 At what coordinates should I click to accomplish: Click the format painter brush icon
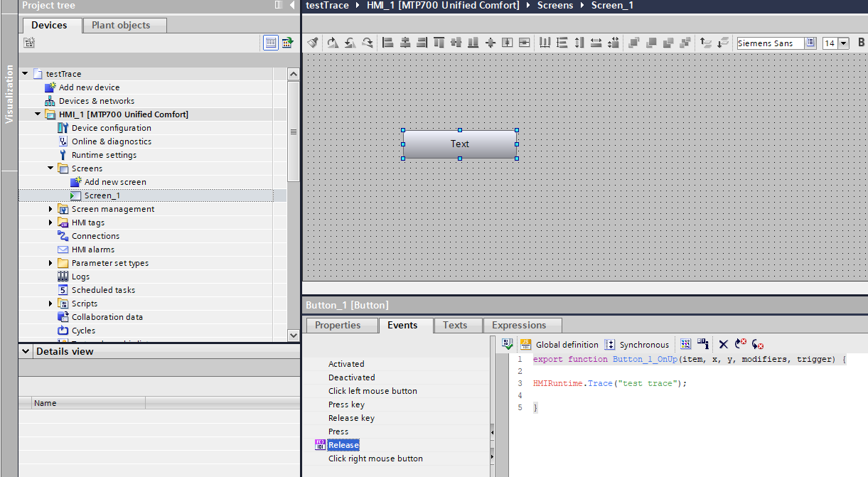pos(313,43)
